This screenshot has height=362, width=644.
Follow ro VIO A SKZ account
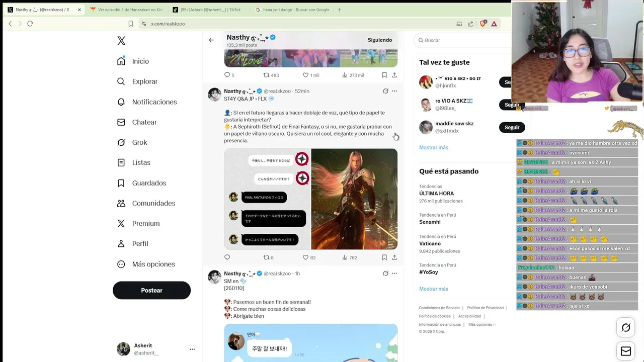tap(512, 105)
